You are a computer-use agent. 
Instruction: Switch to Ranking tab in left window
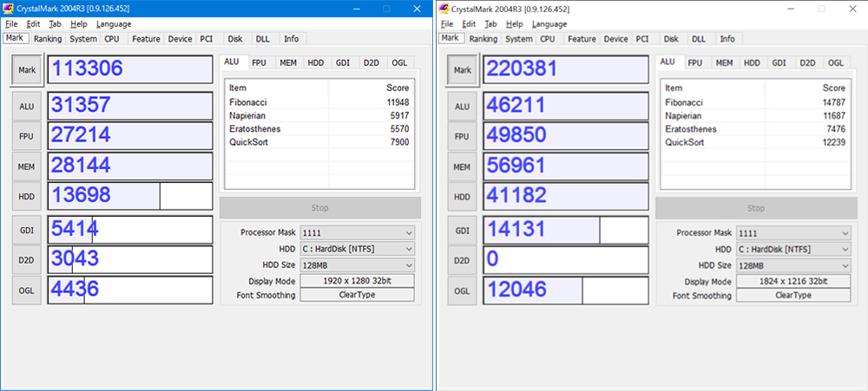pyautogui.click(x=48, y=39)
